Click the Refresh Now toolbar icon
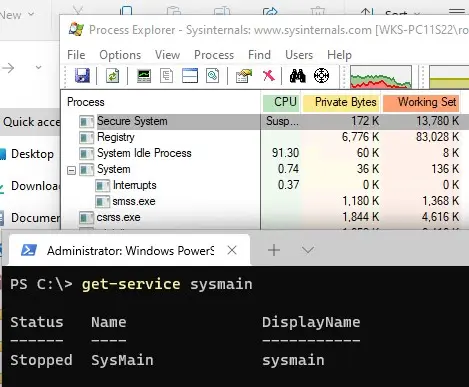Screen dimensions: 469x387 coord(113,76)
